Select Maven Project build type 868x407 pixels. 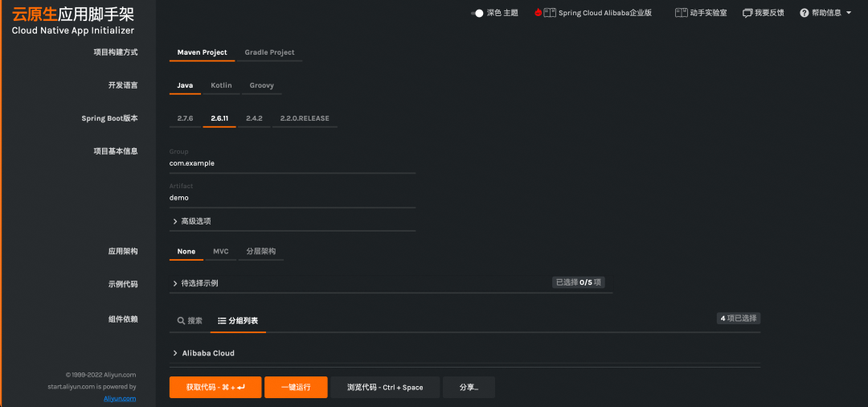coord(202,52)
